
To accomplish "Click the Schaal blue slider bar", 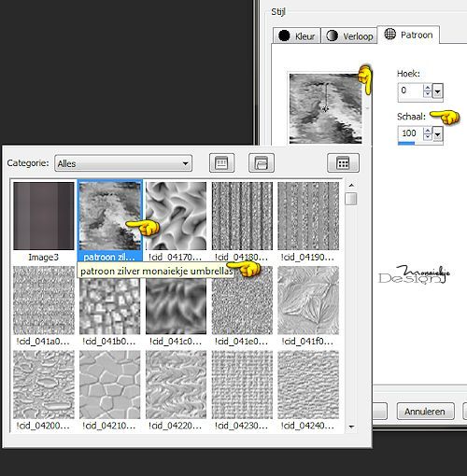I will coord(406,144).
